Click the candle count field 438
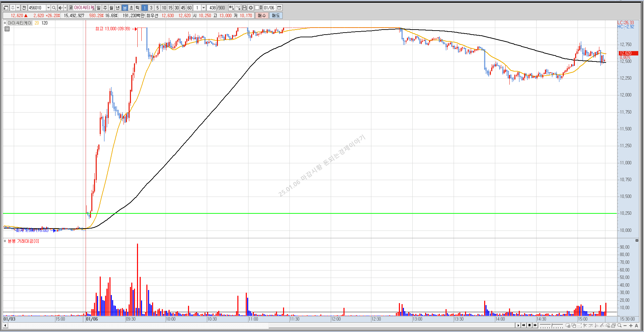 tap(212, 8)
